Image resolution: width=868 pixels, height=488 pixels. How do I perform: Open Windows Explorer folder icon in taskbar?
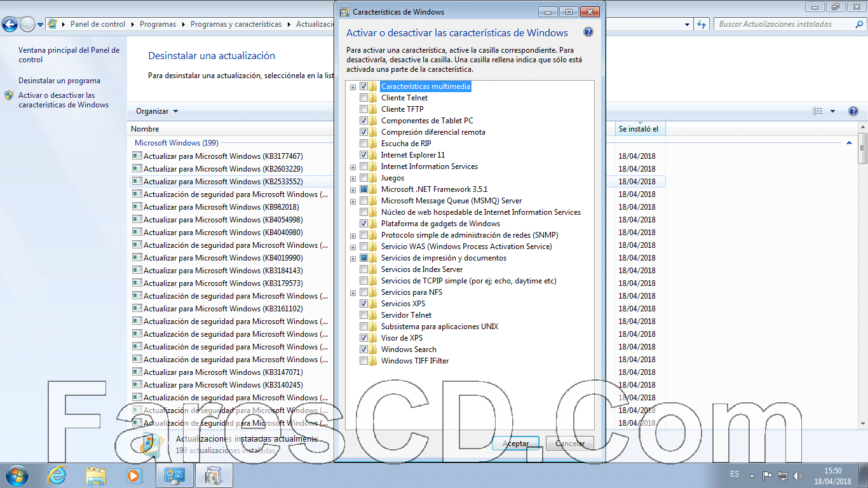coord(96,475)
